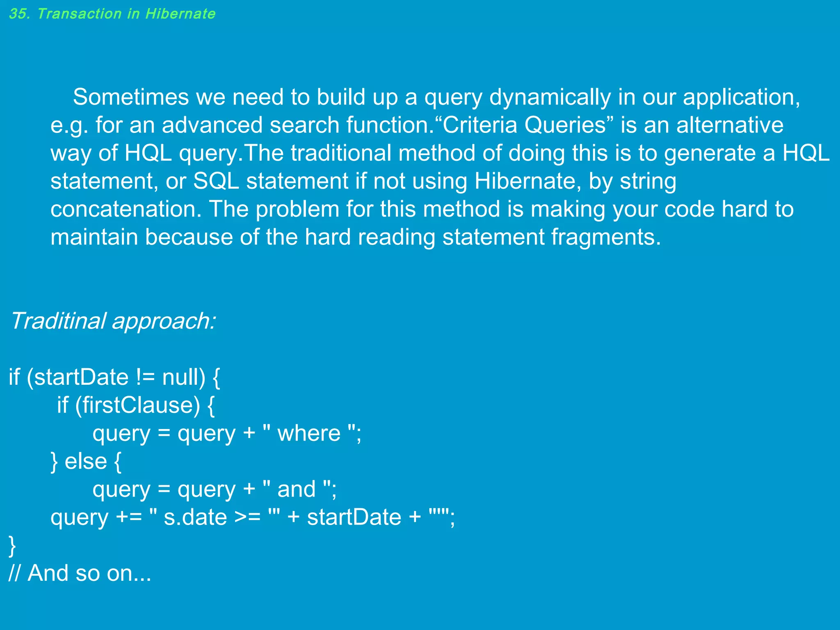Image resolution: width=840 pixels, height=630 pixels.
Task: Click the word "concatenation" in the paragraph
Action: click(x=126, y=209)
